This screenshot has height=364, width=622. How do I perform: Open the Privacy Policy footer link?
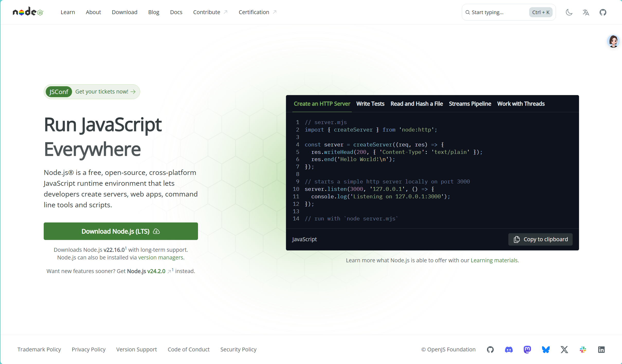point(88,349)
